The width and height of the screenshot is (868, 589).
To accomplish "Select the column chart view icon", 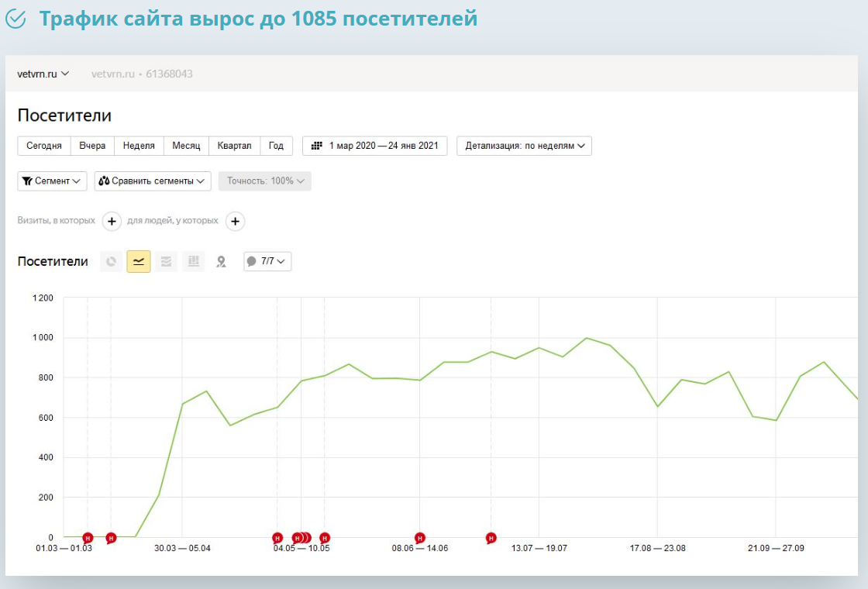I will 193,261.
